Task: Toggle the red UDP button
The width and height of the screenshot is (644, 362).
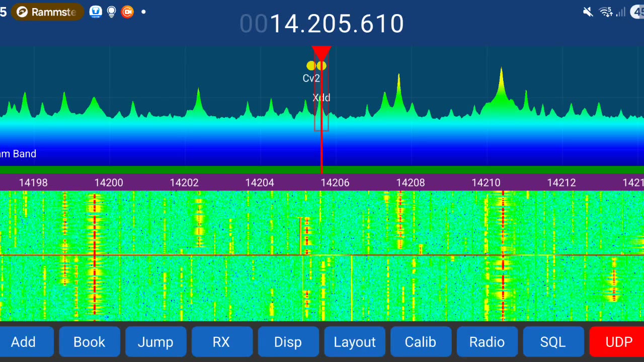Action: click(x=618, y=342)
